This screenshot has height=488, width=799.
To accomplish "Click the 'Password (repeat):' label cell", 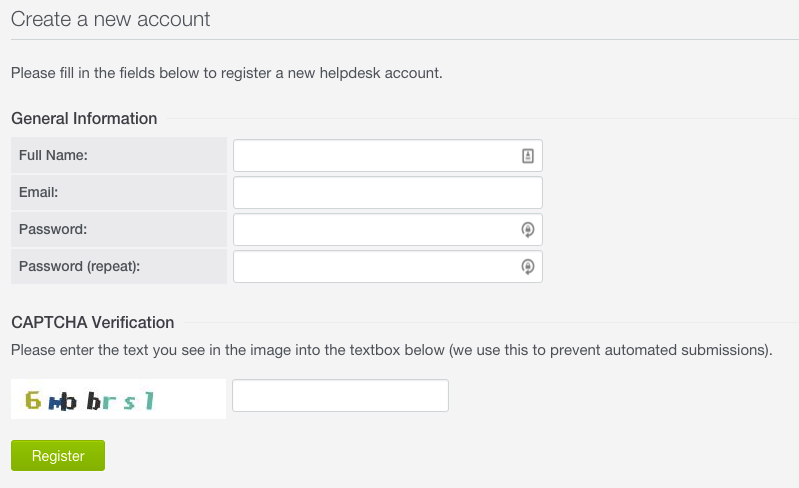I will pos(119,266).
